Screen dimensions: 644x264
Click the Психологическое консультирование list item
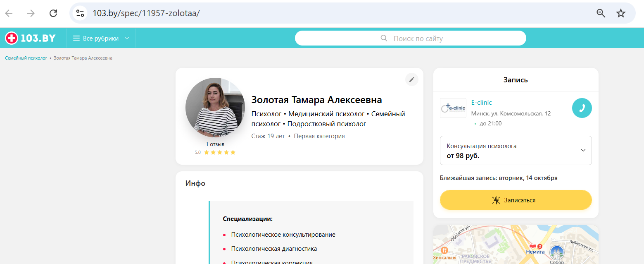(x=283, y=235)
